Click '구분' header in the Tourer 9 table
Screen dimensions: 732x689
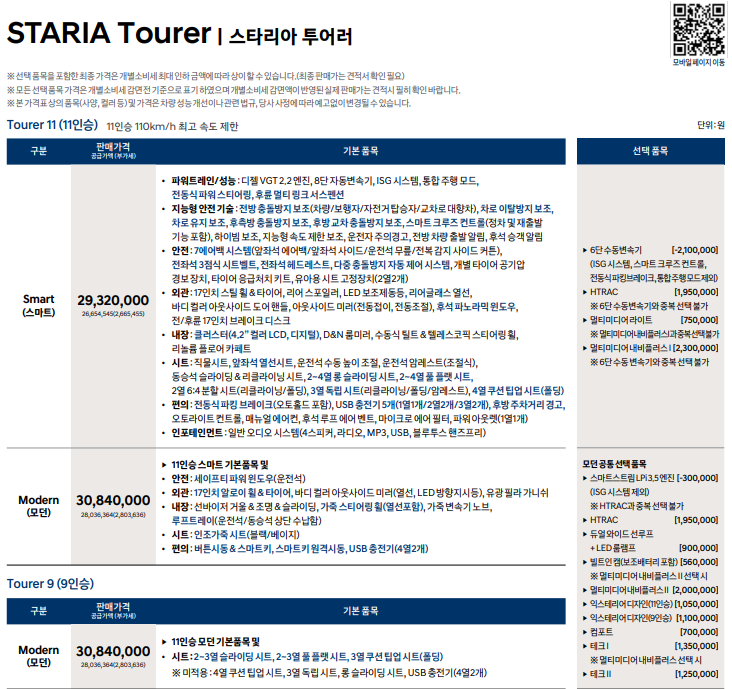(x=39, y=611)
